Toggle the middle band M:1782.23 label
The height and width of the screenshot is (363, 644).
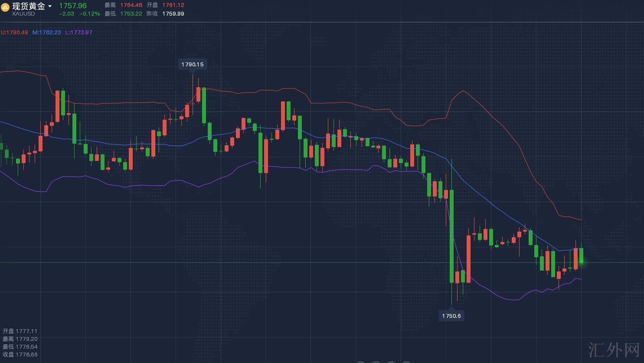pos(47,33)
